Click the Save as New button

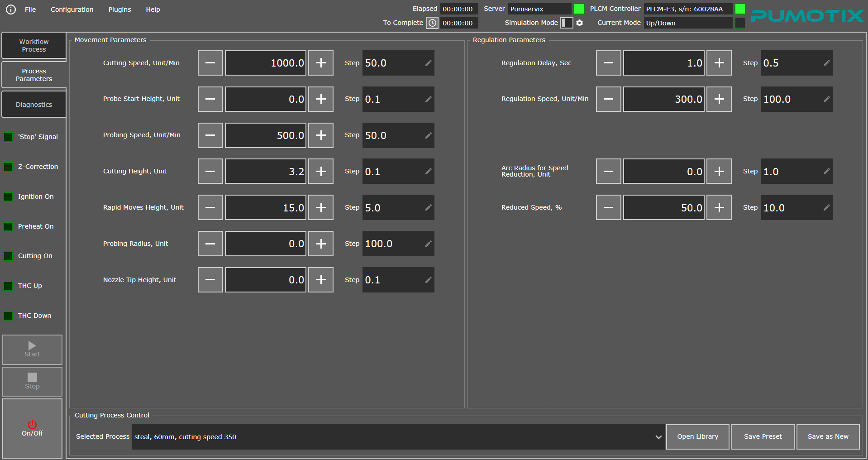point(828,437)
